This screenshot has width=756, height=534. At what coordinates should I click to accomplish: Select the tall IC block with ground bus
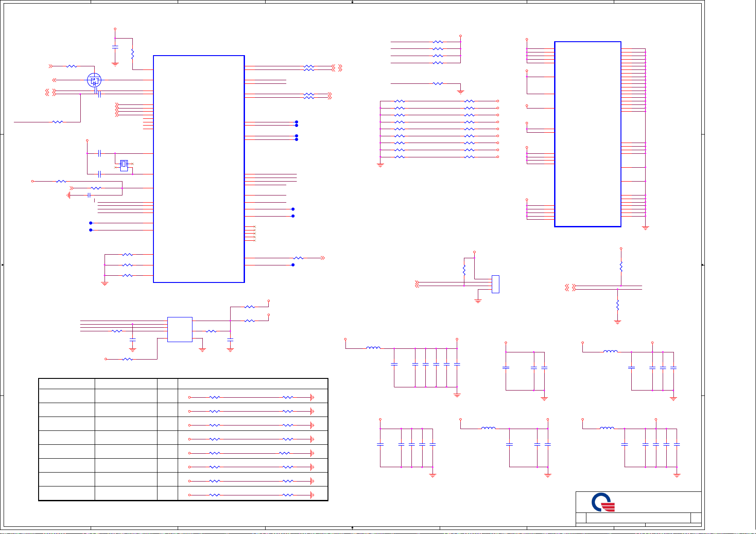(x=588, y=134)
